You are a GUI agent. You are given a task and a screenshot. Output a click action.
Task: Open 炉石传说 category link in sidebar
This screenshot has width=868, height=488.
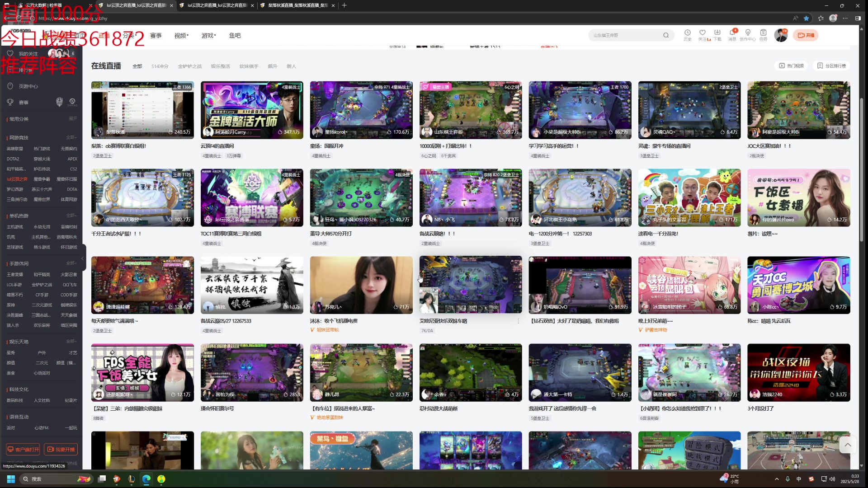[42, 169]
